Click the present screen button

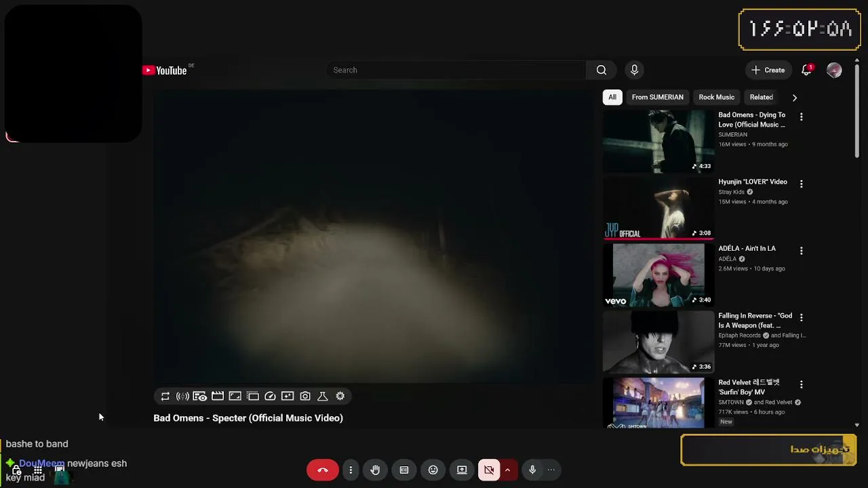[x=462, y=470]
